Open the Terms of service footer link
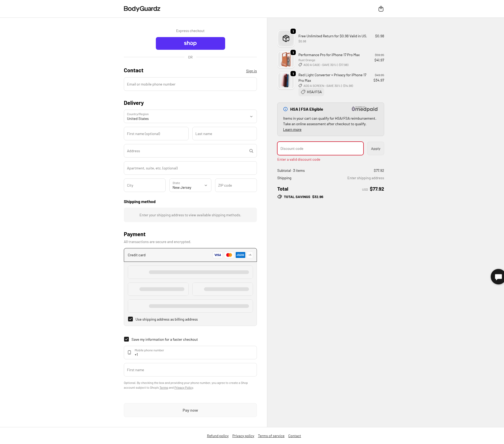 click(271, 436)
